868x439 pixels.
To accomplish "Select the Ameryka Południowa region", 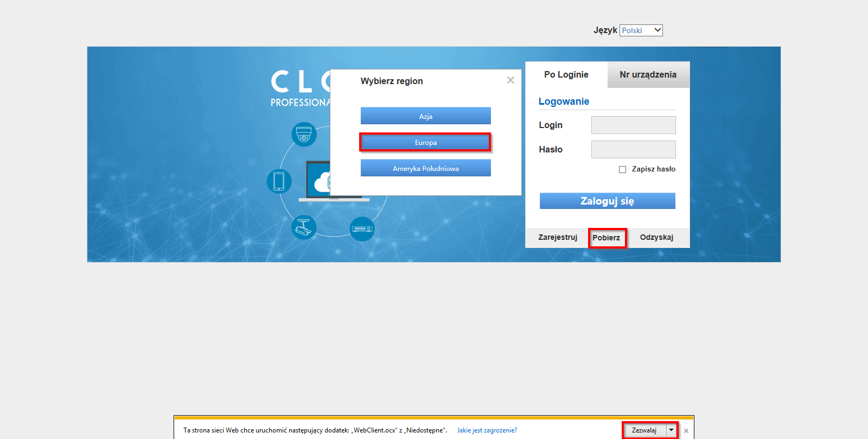I will click(x=426, y=168).
